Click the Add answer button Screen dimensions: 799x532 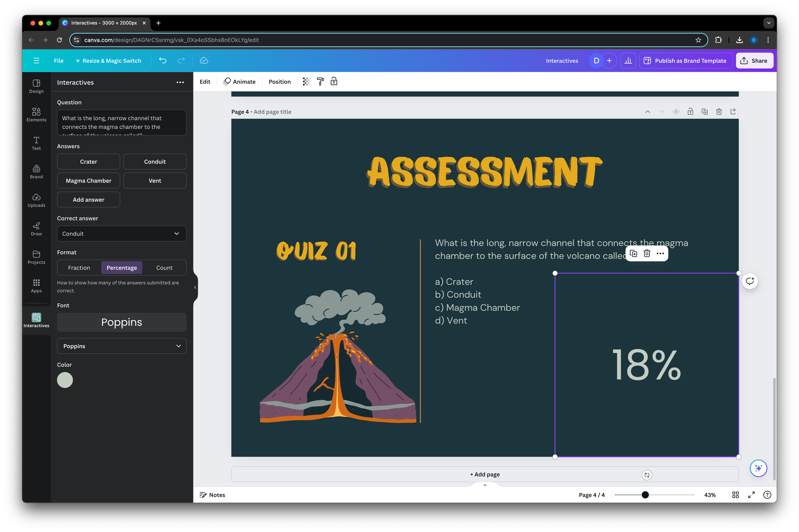point(88,200)
